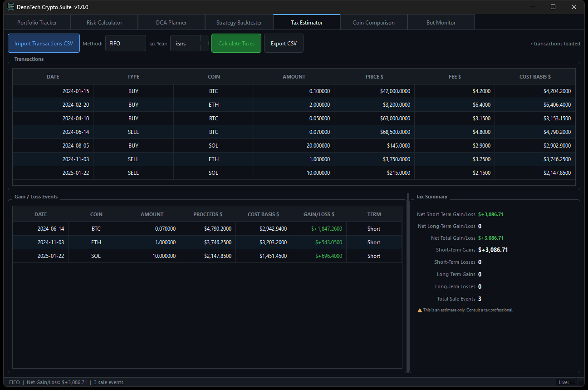Click Import Transactions CSV button
This screenshot has width=588, height=390.
tap(44, 44)
